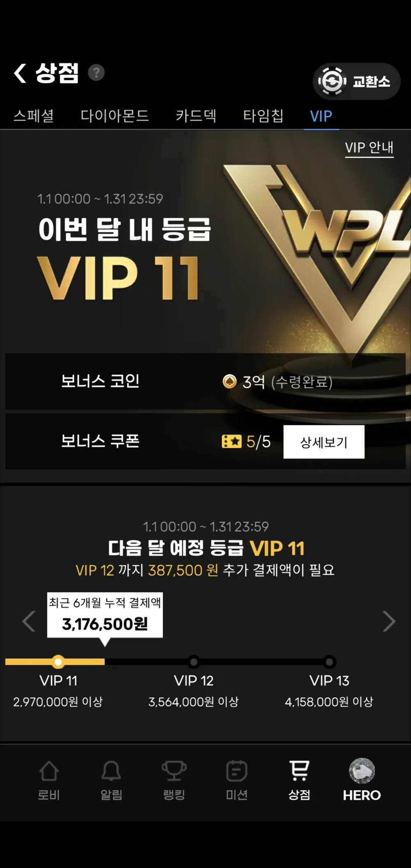Switch to 스페셜 tab

pos(34,116)
